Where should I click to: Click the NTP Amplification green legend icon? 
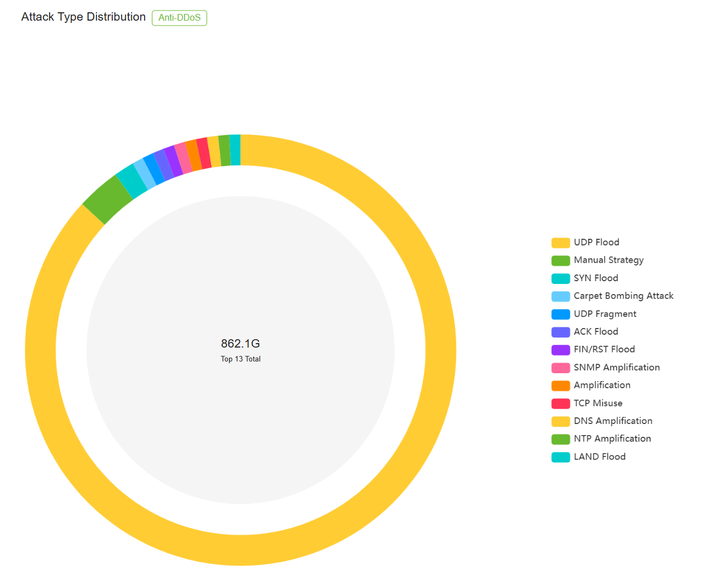click(560, 439)
